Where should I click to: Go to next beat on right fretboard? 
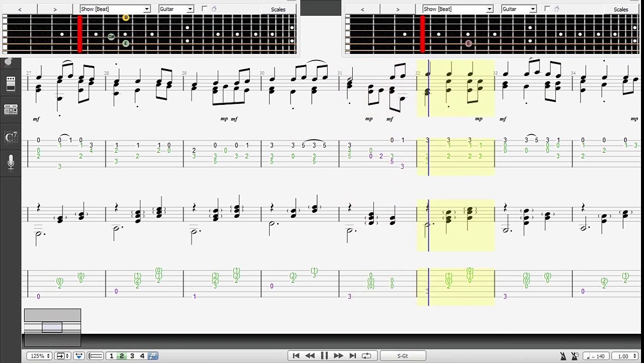point(398,9)
